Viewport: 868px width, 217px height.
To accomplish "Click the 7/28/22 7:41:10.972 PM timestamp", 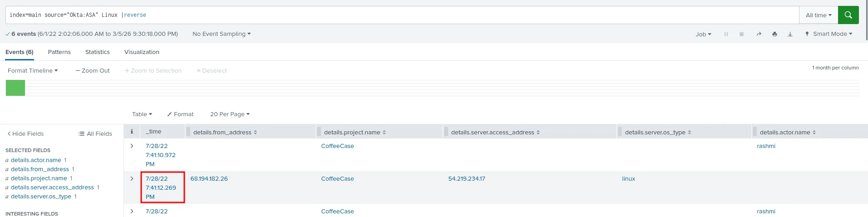I will tap(161, 155).
